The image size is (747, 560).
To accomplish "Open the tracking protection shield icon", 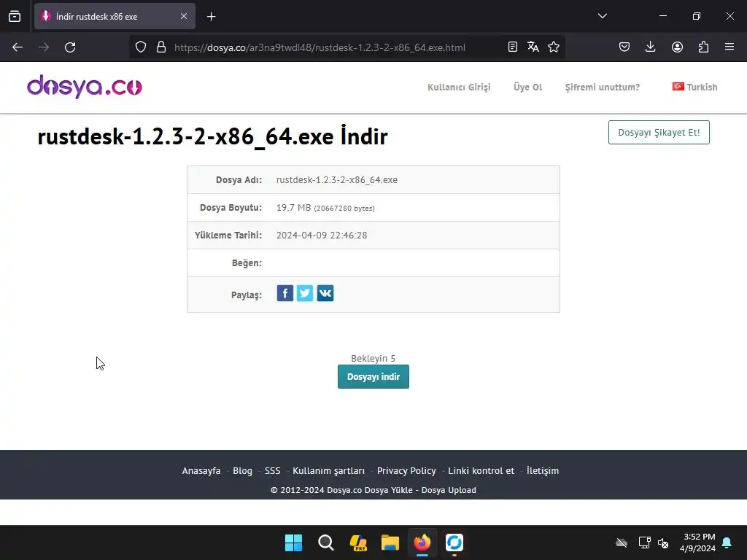I will point(141,47).
